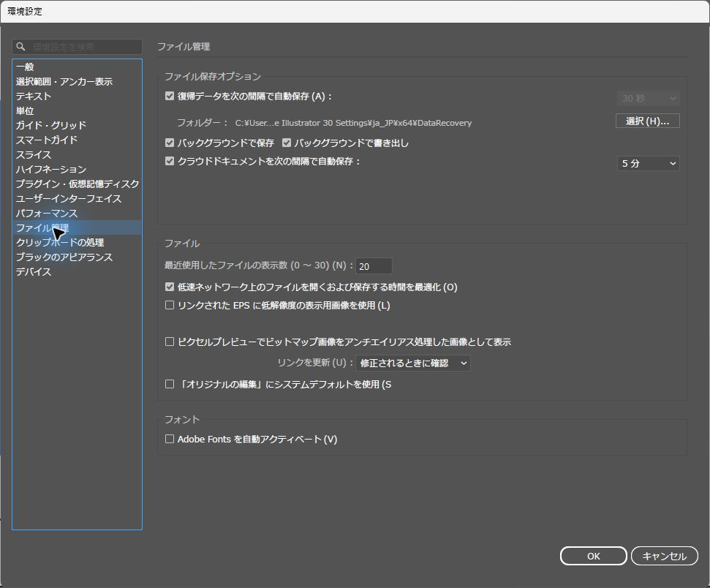Select プラグイン・仮想記憶ディスク category
The height and width of the screenshot is (588, 710).
[x=77, y=184]
